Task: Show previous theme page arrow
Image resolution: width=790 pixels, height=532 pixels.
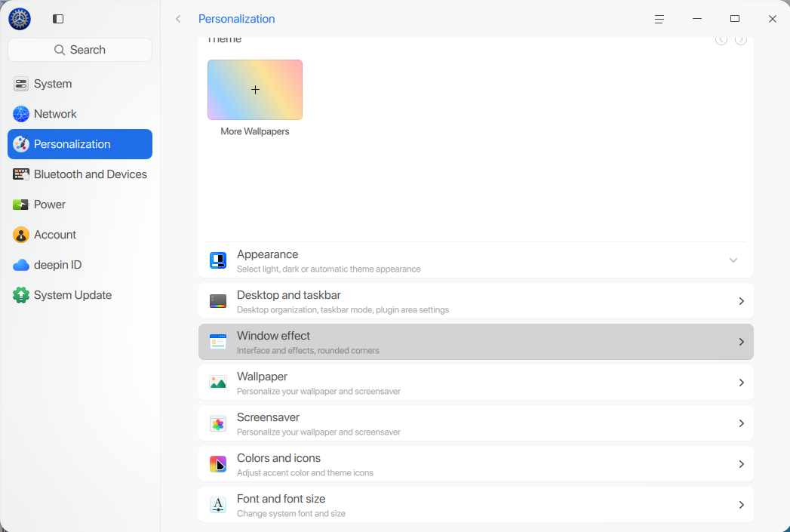Action: coord(721,39)
